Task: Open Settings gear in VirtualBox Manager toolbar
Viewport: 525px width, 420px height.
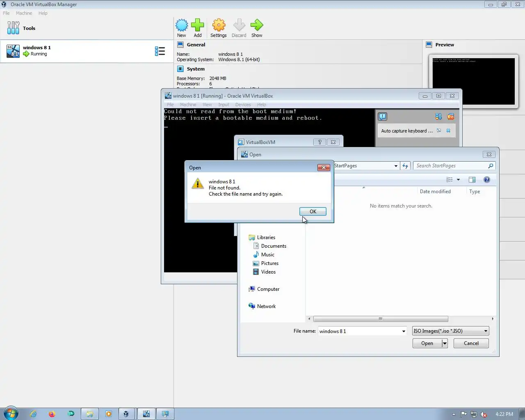Action: pos(219,25)
